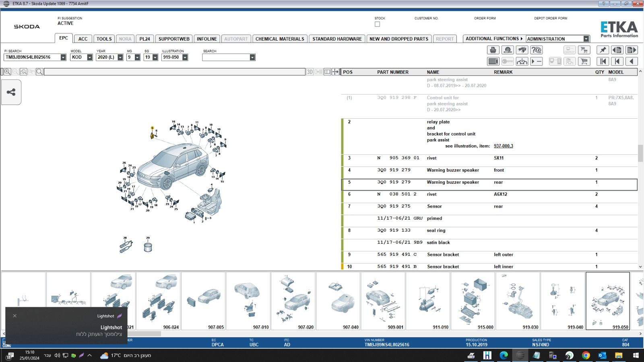Click the single-bar previous arrow icon
644x362 pixels.
pos(617,62)
